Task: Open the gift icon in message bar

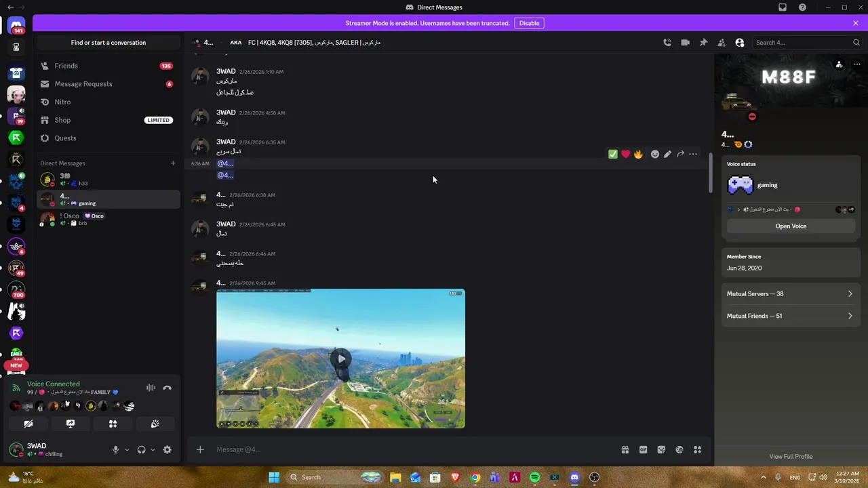Action: (x=625, y=449)
